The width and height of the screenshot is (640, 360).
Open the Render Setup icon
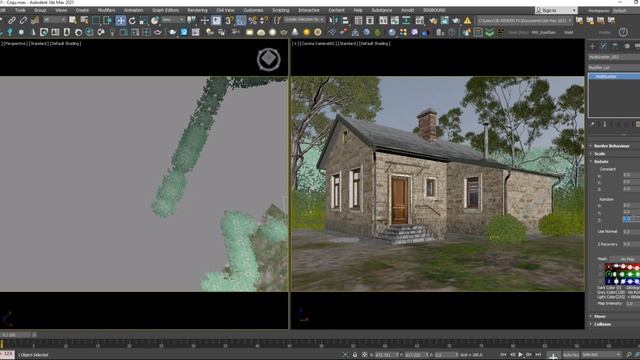click(x=433, y=20)
